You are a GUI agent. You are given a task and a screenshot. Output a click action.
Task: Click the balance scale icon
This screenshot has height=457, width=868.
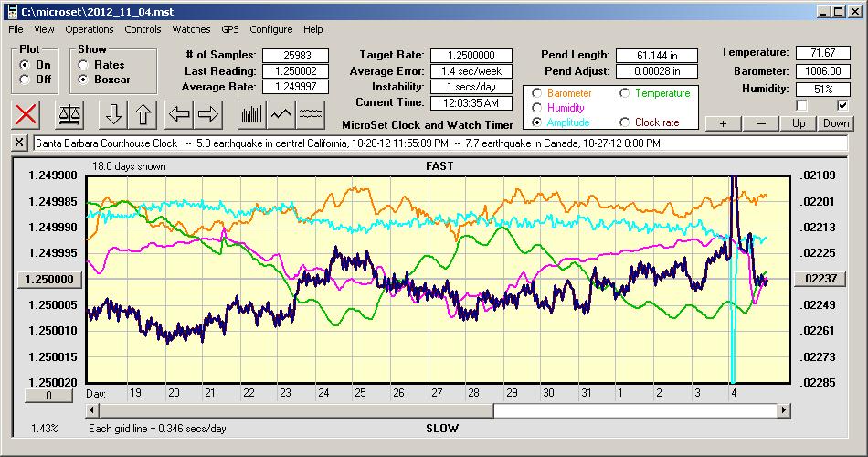coord(68,114)
